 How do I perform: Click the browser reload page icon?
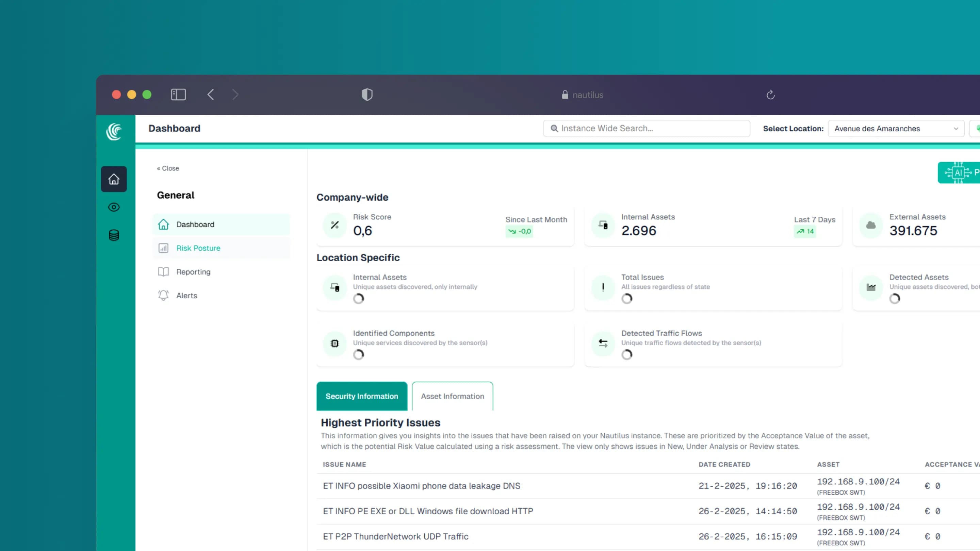pos(770,95)
